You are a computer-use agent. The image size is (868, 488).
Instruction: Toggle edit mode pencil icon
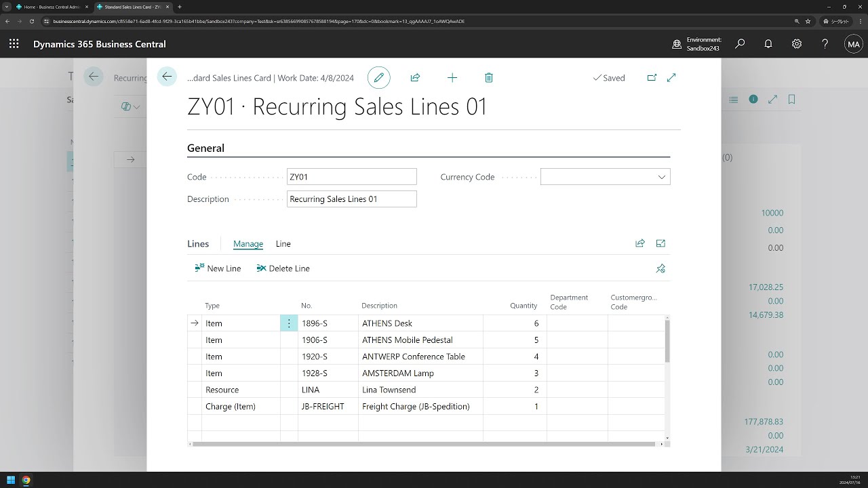379,78
